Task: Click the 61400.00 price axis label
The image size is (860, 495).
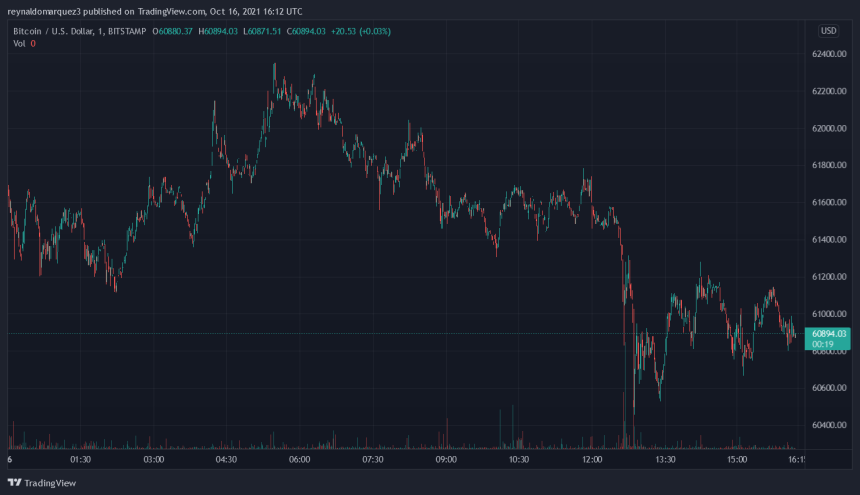Action: tap(829, 240)
